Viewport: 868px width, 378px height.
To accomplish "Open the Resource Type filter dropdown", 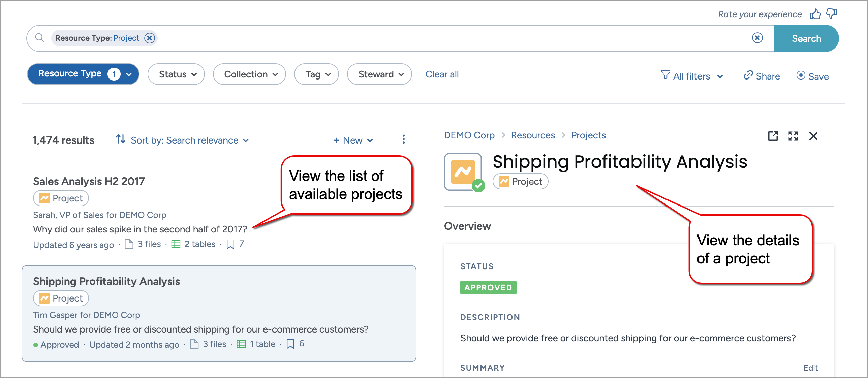I will click(83, 74).
